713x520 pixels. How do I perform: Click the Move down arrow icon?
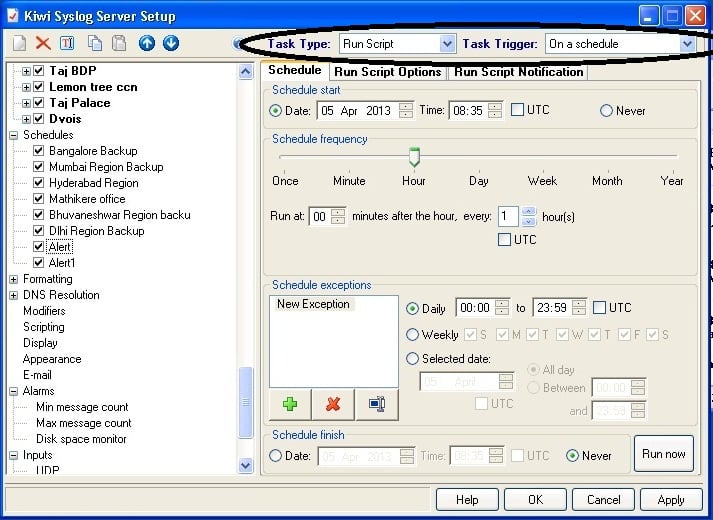(x=171, y=43)
